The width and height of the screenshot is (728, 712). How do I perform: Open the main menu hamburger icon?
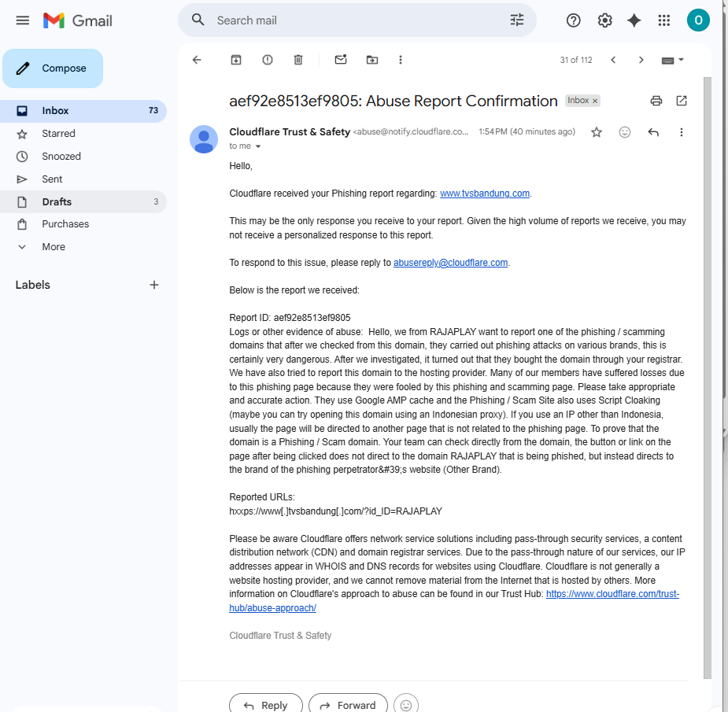point(22,20)
